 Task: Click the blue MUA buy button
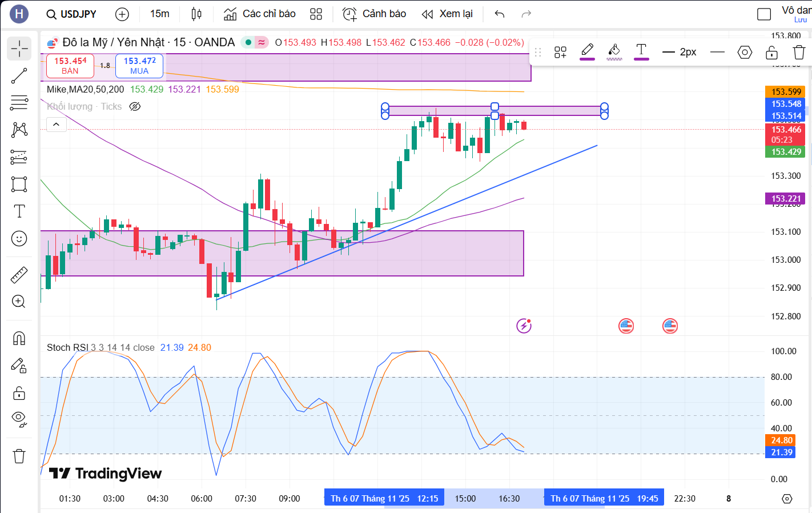[139, 66]
